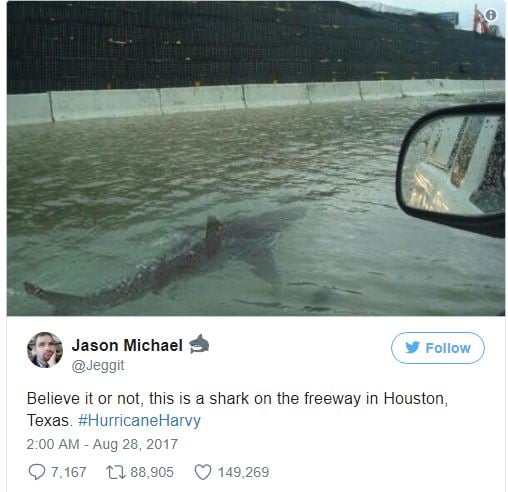Open the shark freeway photo
The image size is (508, 492).
coord(256,158)
